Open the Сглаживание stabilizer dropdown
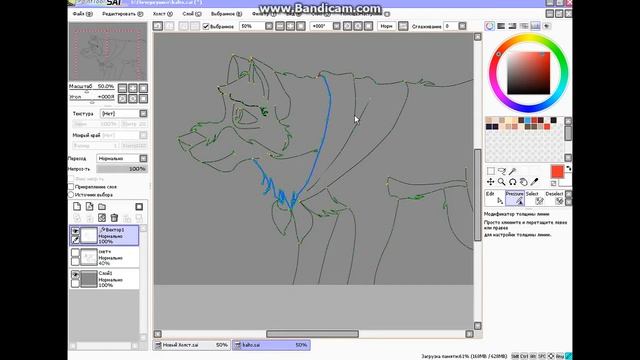 (x=462, y=26)
